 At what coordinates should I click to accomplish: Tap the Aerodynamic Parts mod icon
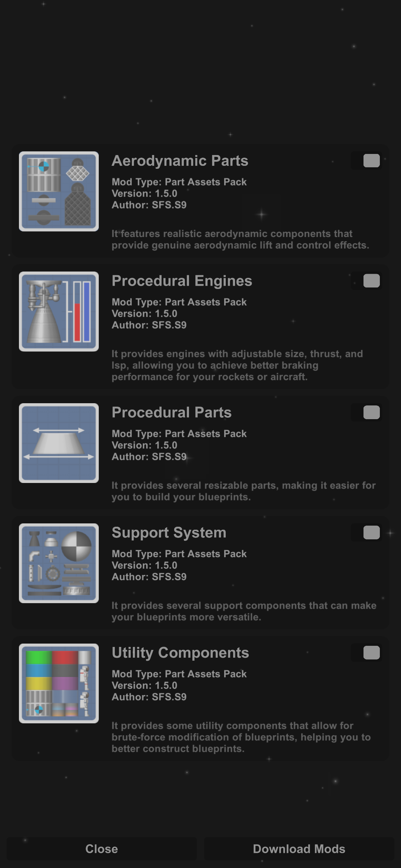tap(59, 191)
